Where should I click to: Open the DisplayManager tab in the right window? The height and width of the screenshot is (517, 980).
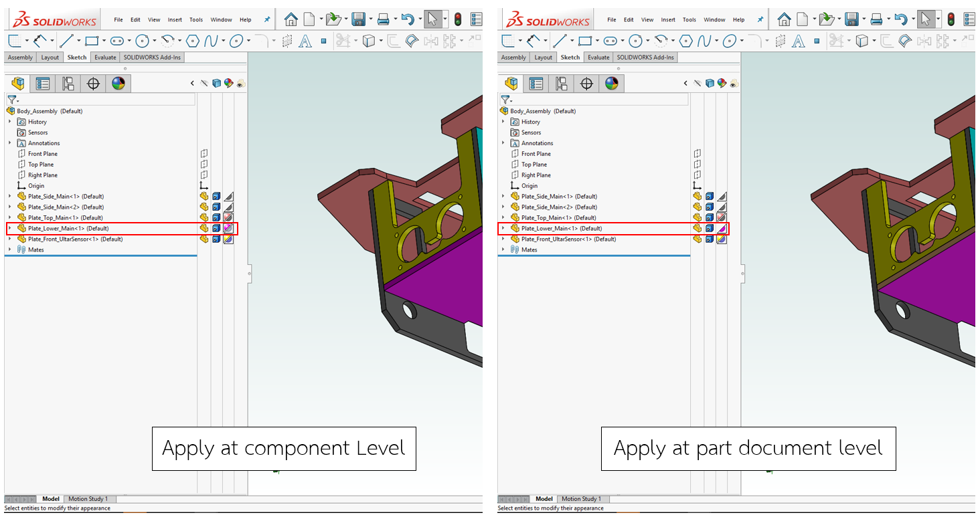click(x=612, y=84)
